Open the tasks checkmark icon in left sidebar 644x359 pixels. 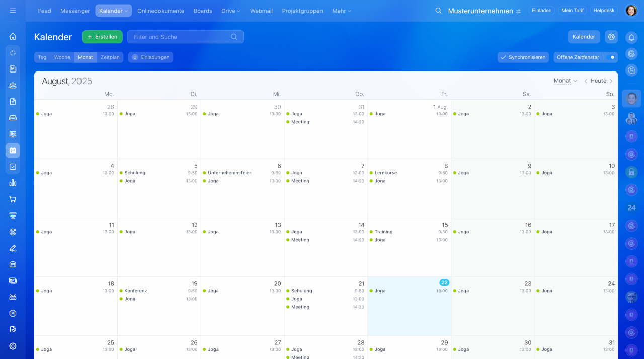click(13, 167)
